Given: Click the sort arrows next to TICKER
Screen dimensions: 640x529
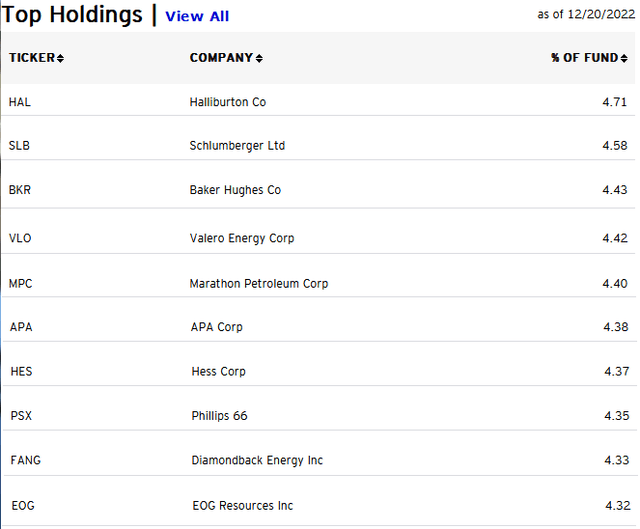Looking at the screenshot, I should tap(60, 58).
